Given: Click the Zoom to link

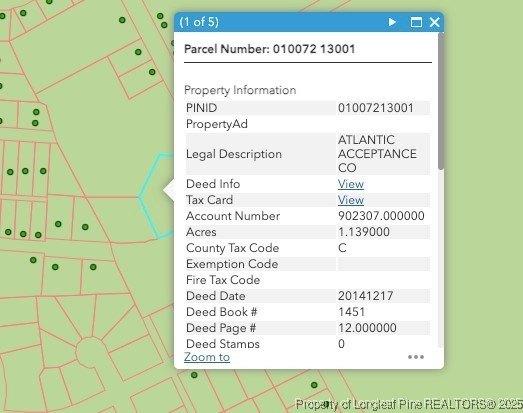Looking at the screenshot, I should click(x=207, y=357).
